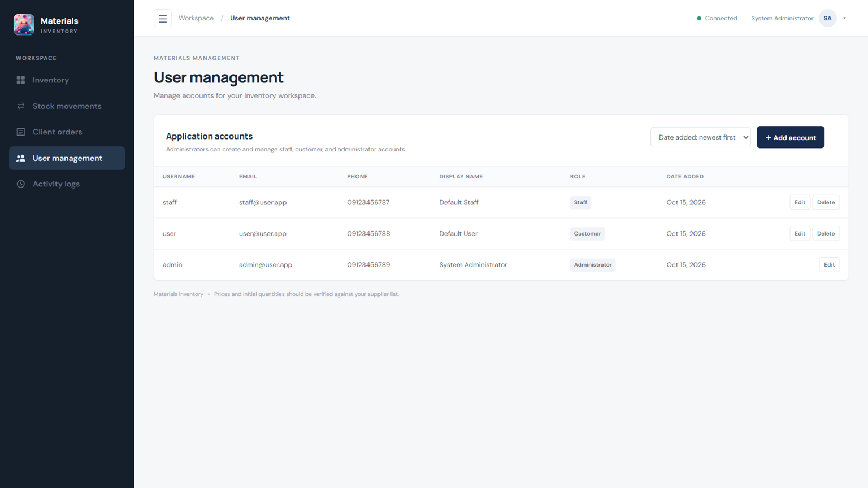The width and height of the screenshot is (868, 488).
Task: Click the Date Added column header
Action: pos(685,177)
